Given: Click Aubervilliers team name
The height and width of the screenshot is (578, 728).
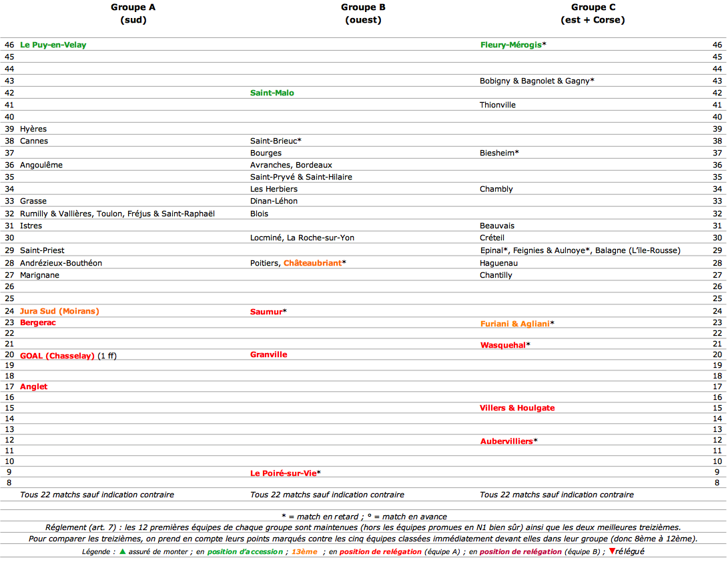Looking at the screenshot, I should (506, 441).
